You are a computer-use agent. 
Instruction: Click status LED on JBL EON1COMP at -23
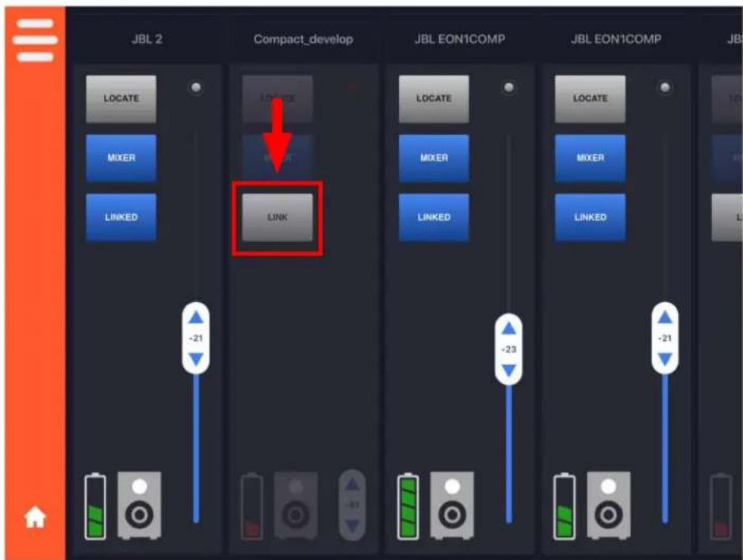tap(508, 87)
